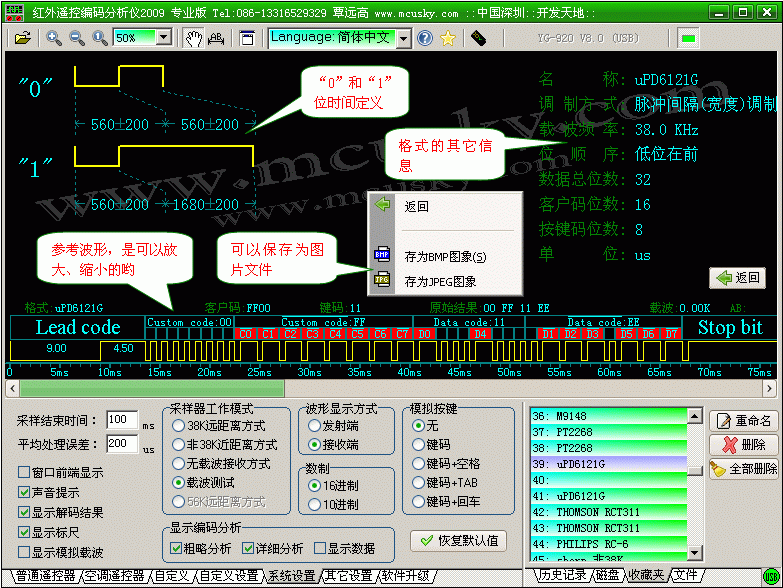This screenshot has width=783, height=588.
Task: Select the 38K远距离方式 radio button
Action: click(x=178, y=425)
